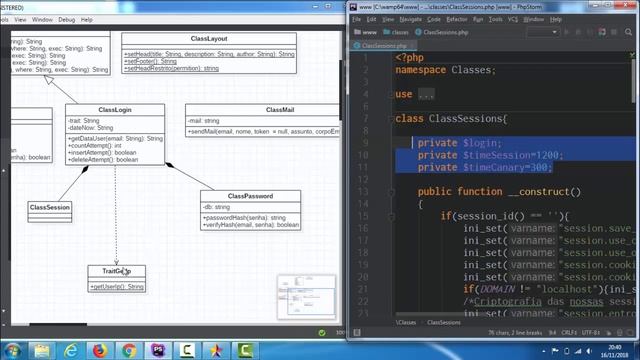The width and height of the screenshot is (640, 360).
Task: Click the lock read-only icon in status bar
Action: click(609, 333)
